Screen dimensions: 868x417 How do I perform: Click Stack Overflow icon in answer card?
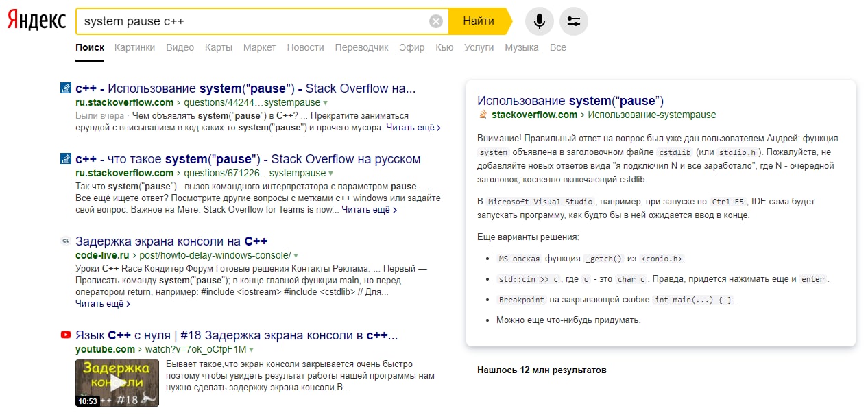(x=483, y=115)
